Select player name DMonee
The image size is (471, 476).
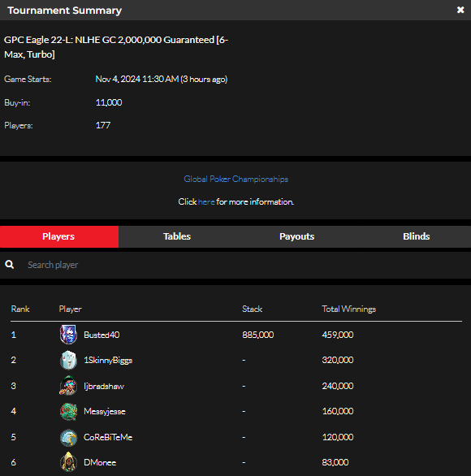tap(100, 462)
